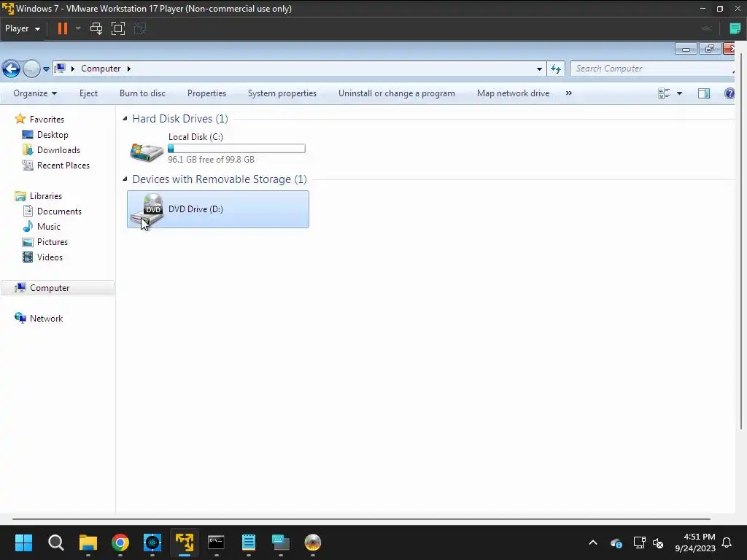
Task: Open the Windows Start button
Action: 23,542
